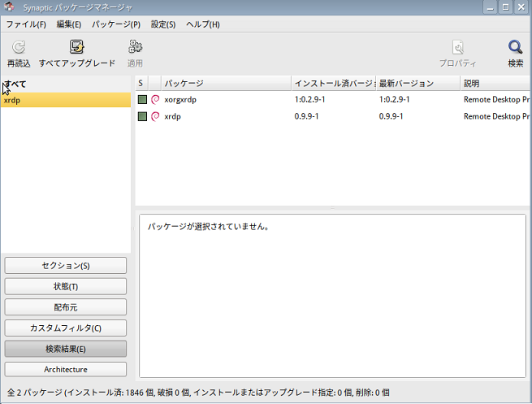The width and height of the screenshot is (532, 404).
Task: Open the 編集(E) menu
Action: click(x=69, y=24)
